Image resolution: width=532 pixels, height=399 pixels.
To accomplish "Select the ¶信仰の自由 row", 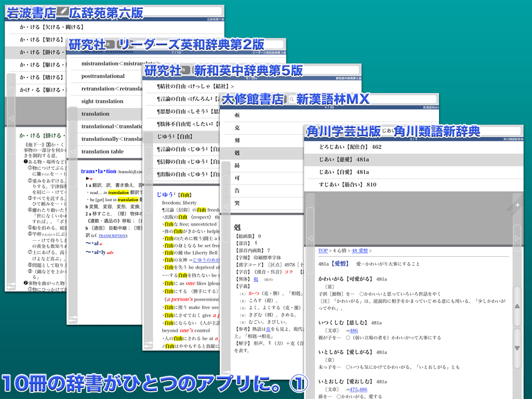I will [x=181, y=162].
